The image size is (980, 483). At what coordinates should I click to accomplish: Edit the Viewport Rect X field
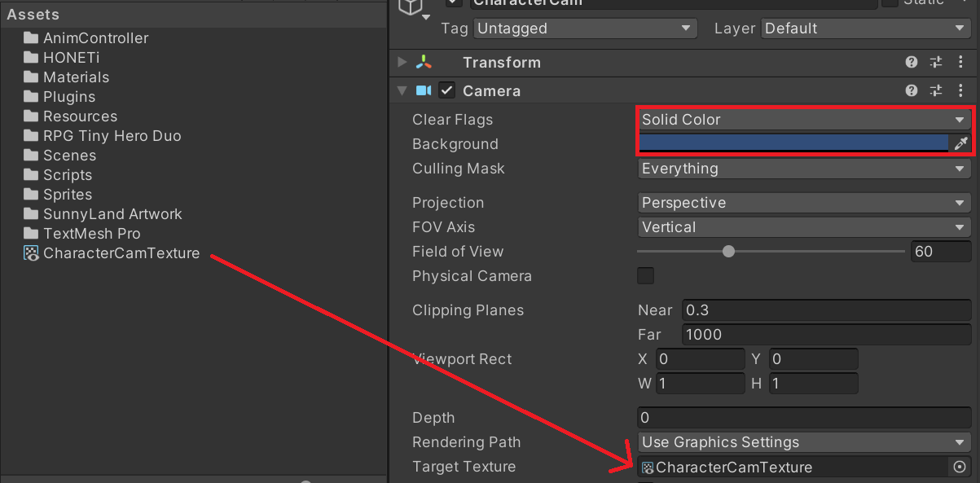[700, 359]
